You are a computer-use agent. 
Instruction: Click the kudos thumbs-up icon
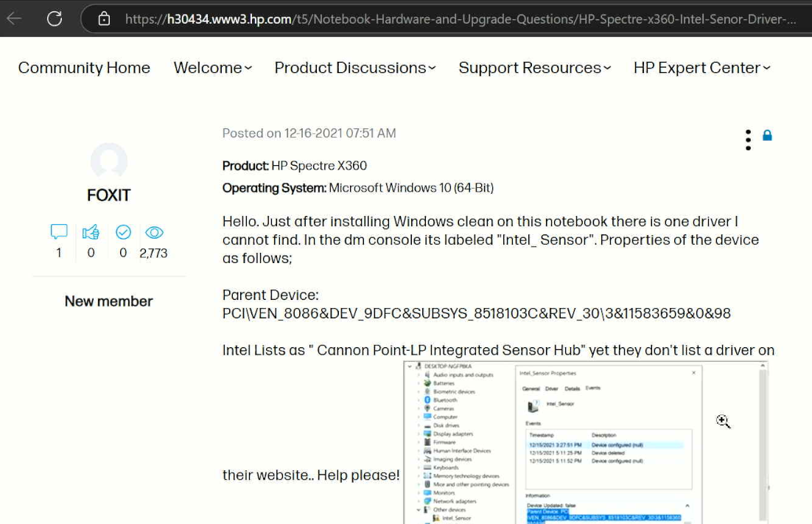click(91, 232)
